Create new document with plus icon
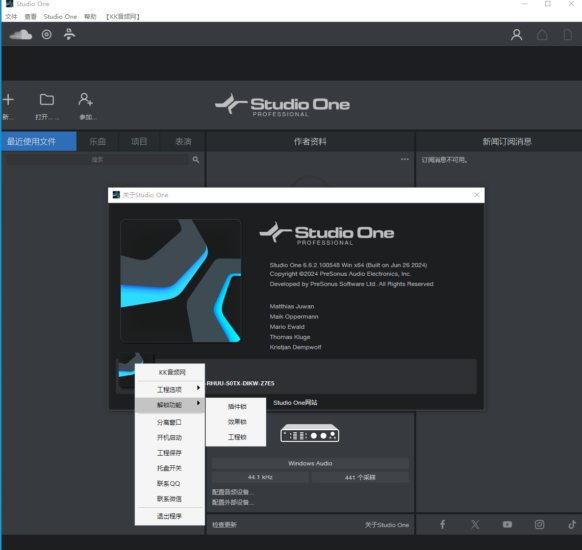The image size is (582, 550). pos(8,99)
